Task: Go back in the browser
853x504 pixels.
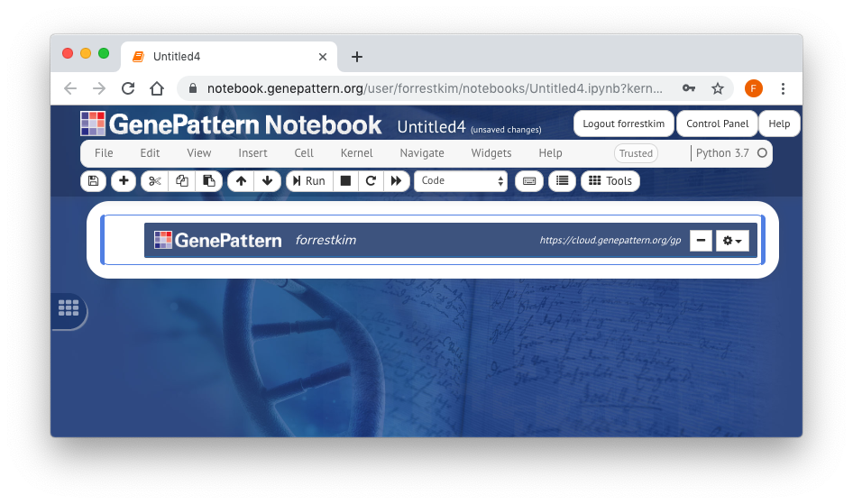Action: [70, 88]
